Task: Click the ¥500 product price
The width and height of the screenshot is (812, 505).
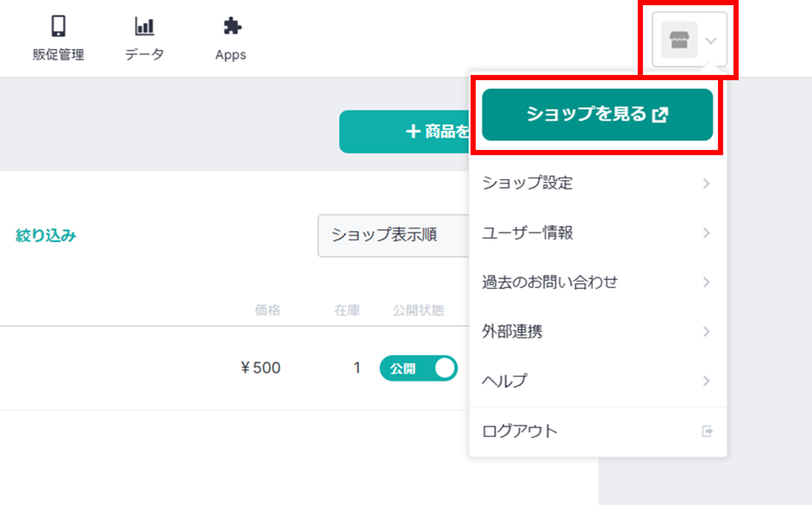Action: point(260,368)
